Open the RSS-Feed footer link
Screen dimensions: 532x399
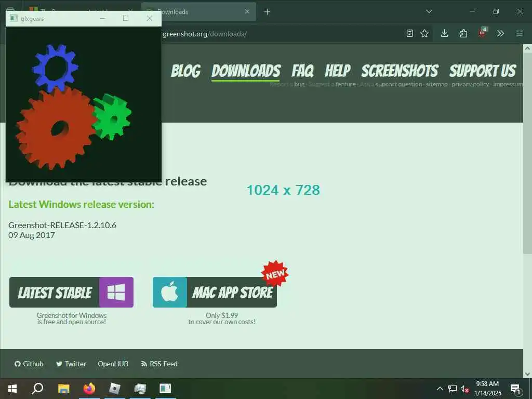(159, 364)
